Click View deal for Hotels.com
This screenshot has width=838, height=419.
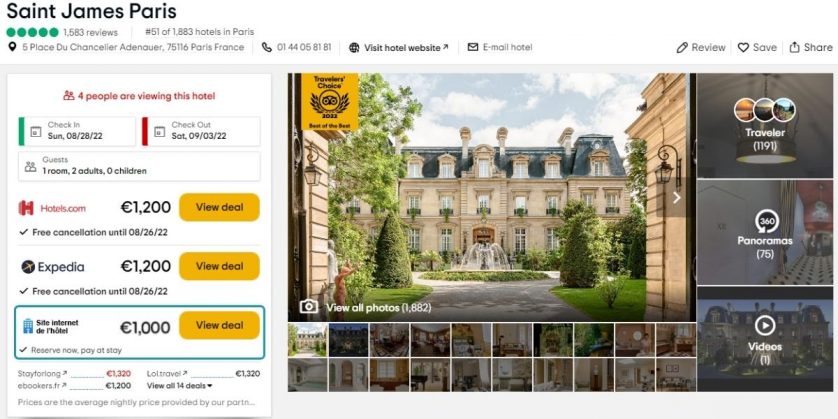click(x=219, y=207)
